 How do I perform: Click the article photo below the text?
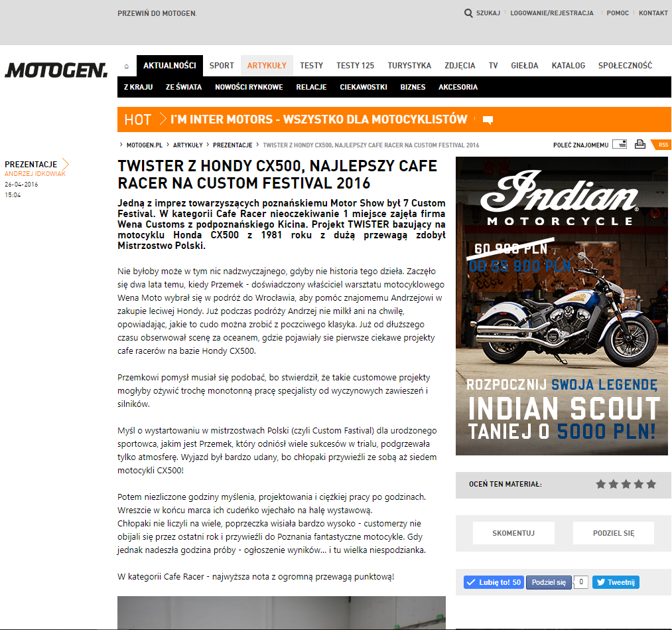281,613
